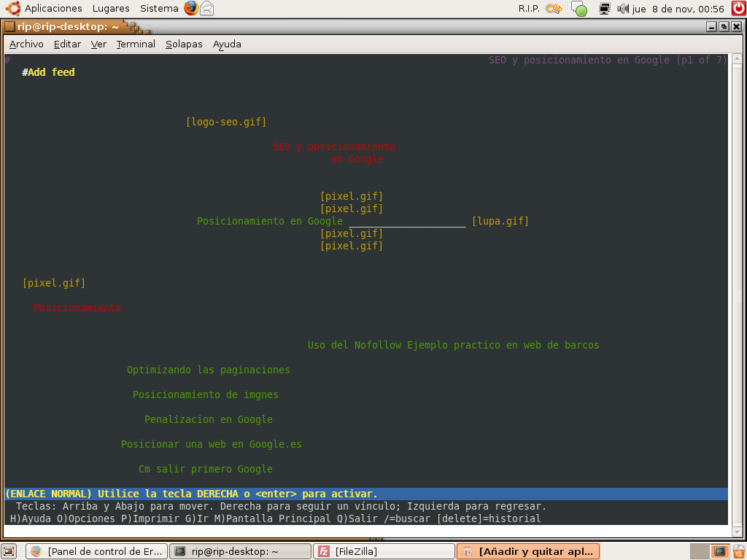Open the mail client envelope icon
The height and width of the screenshot is (560, 747).
pyautogui.click(x=206, y=8)
